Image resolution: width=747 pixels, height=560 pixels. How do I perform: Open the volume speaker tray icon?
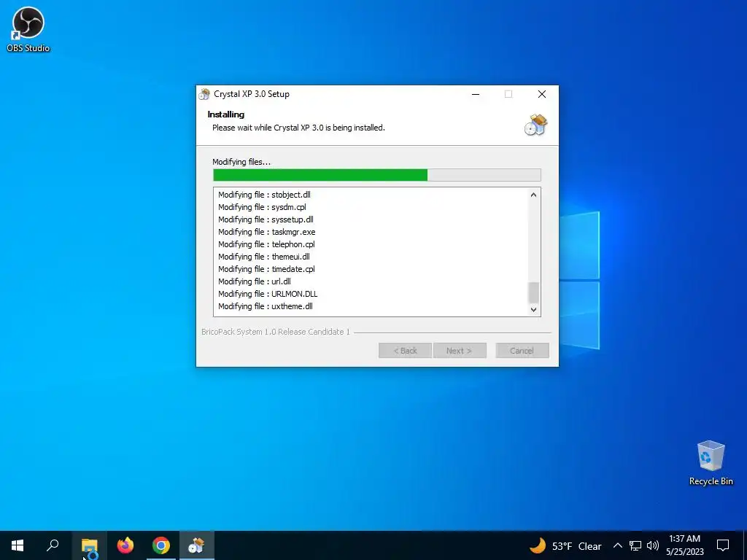pos(653,545)
